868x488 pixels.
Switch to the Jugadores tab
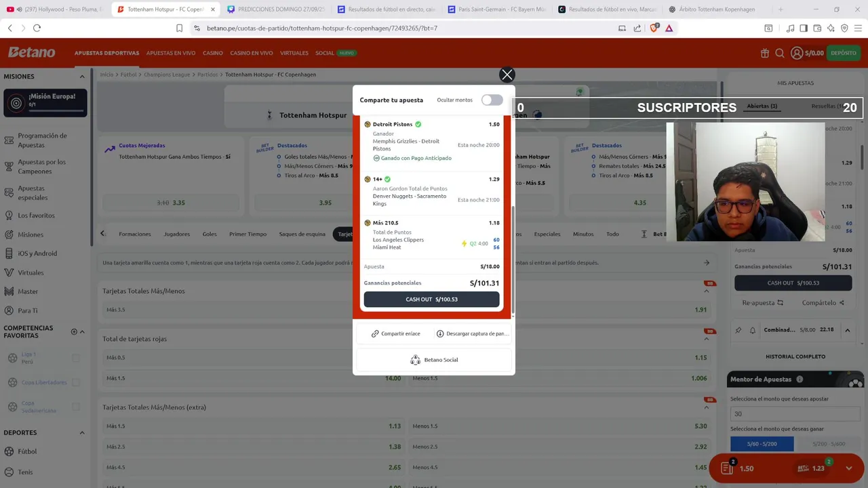(x=176, y=234)
